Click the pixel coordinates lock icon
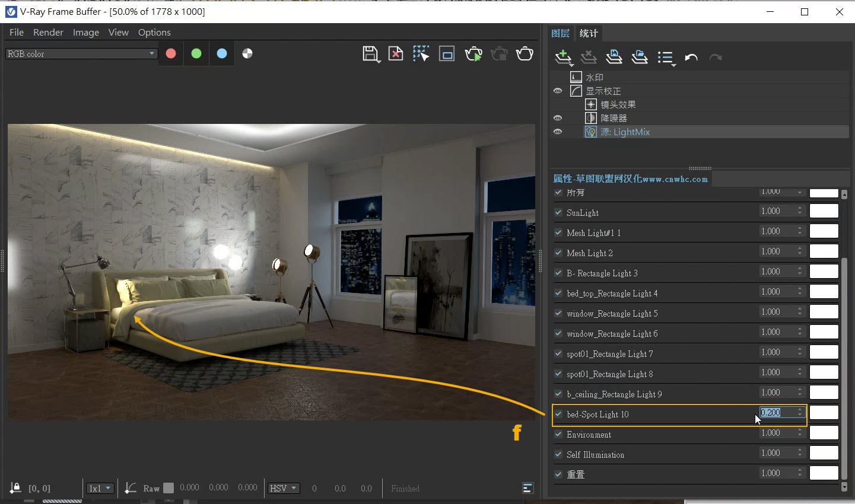 click(x=15, y=488)
